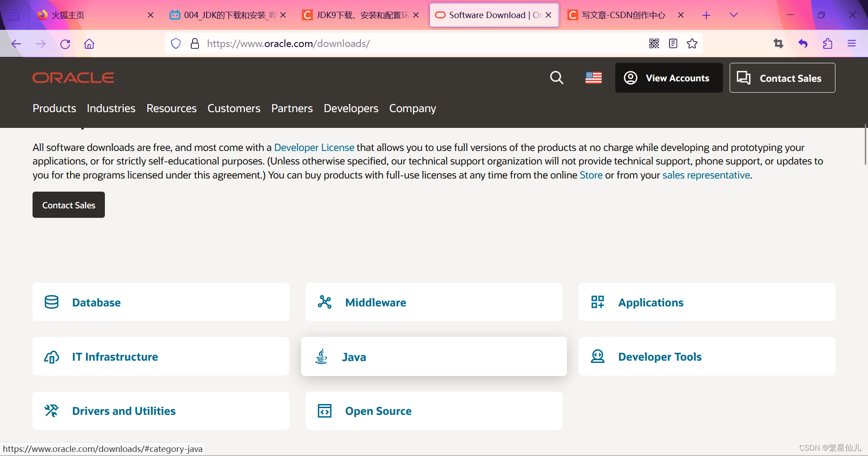Open the Developer Tools category

click(x=707, y=356)
